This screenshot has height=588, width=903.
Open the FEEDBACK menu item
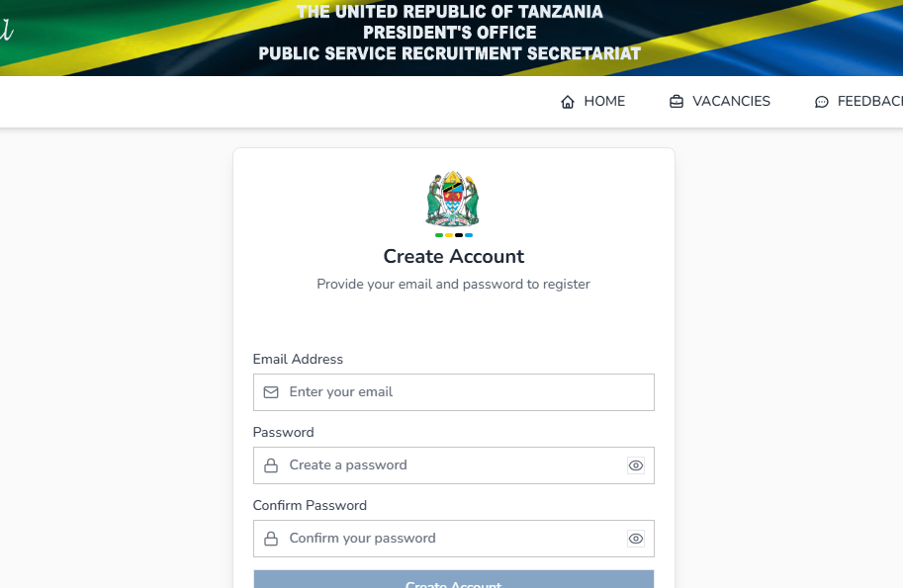868,101
